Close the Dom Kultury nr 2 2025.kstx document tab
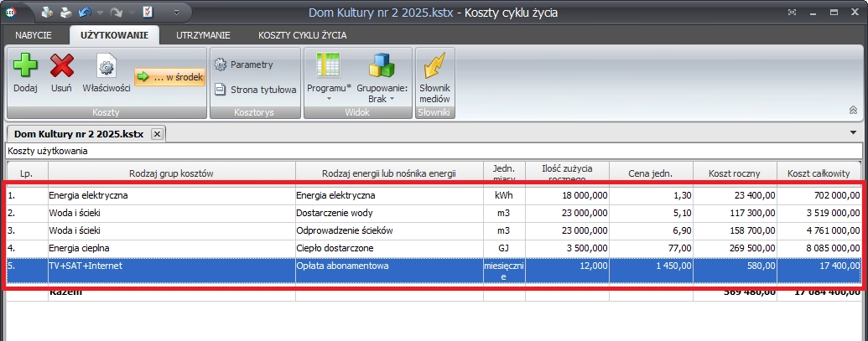Viewport: 868px width, 341px height. coord(157,133)
